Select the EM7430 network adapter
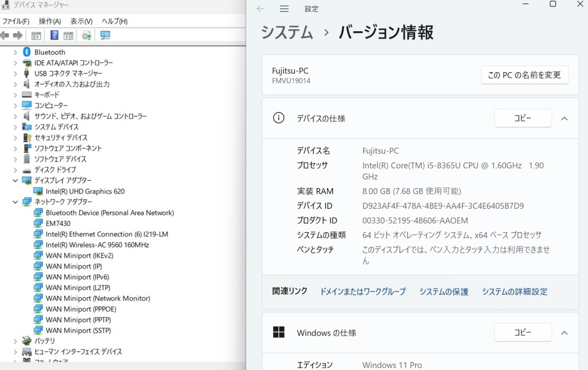Screen dimensions: 588x370 point(58,223)
